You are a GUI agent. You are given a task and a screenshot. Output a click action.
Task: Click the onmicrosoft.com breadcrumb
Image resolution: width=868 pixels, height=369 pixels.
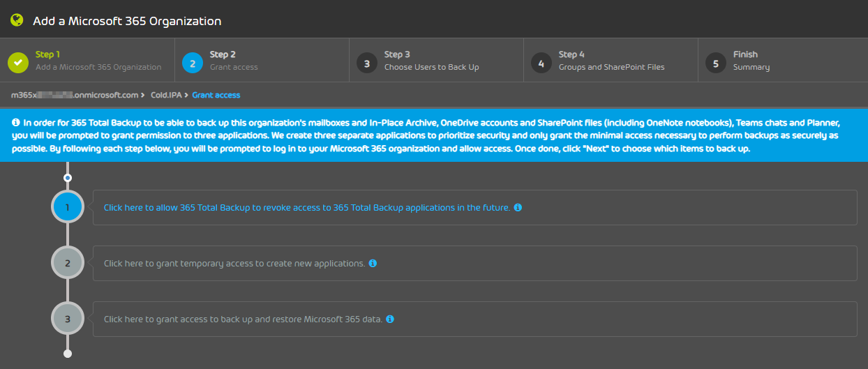[75, 95]
